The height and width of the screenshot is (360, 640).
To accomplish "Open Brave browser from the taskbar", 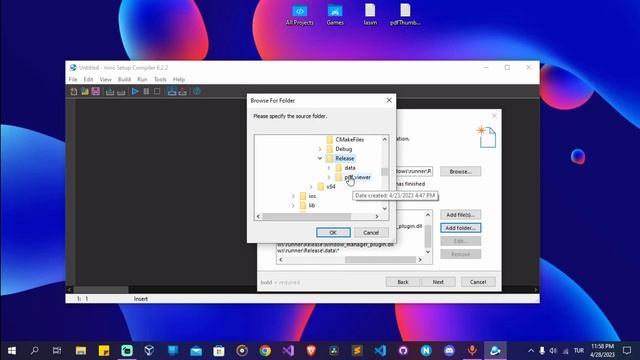I will (x=311, y=351).
